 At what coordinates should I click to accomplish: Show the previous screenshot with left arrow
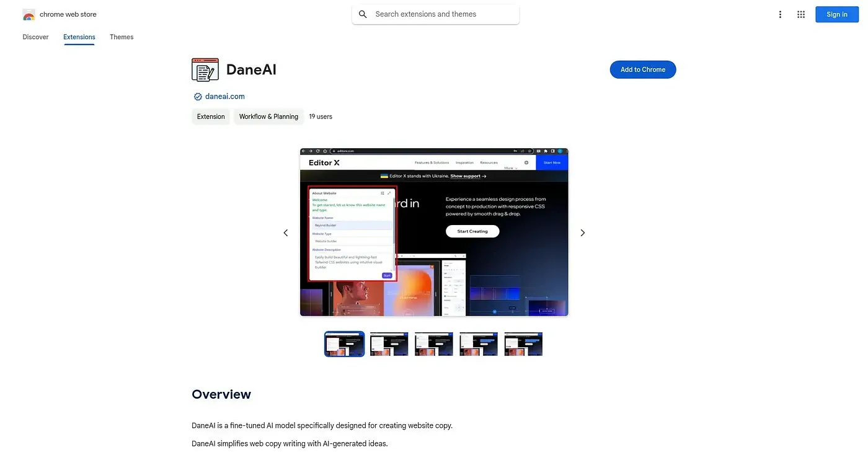[286, 233]
